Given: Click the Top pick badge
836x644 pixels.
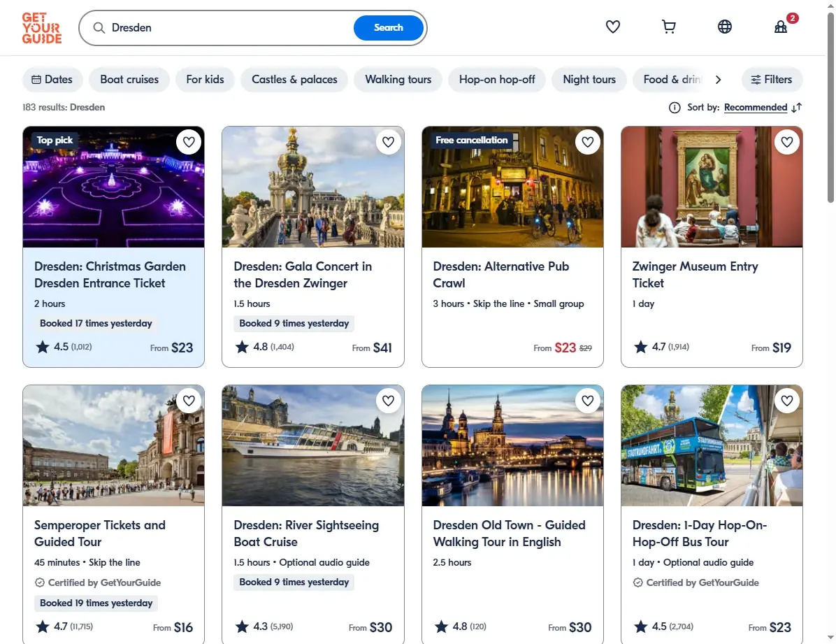Looking at the screenshot, I should pos(55,140).
